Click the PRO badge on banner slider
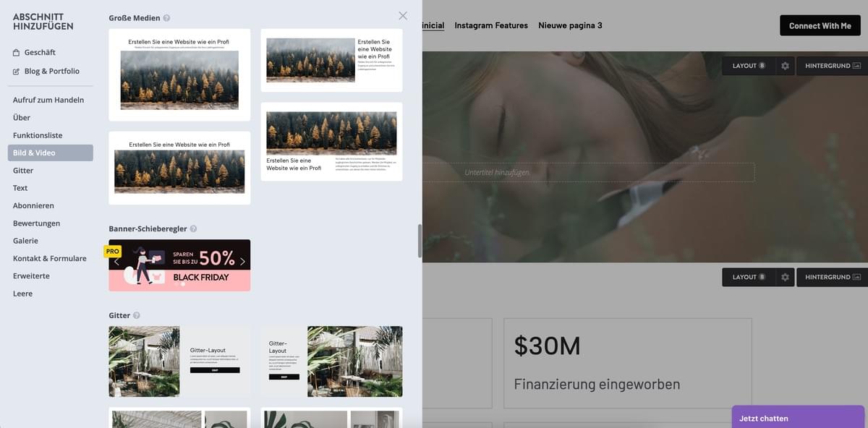Image resolution: width=868 pixels, height=428 pixels. point(113,252)
